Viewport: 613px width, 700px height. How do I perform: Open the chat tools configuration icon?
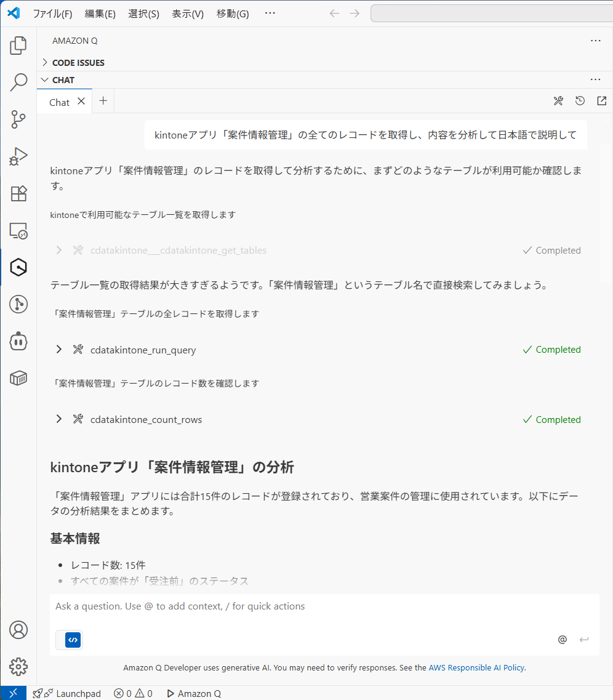(x=558, y=101)
